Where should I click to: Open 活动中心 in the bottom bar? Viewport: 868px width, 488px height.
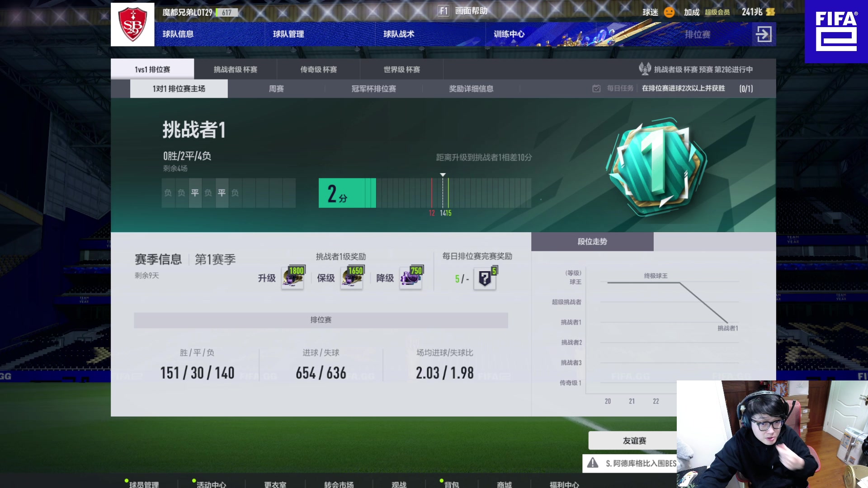[x=211, y=484]
